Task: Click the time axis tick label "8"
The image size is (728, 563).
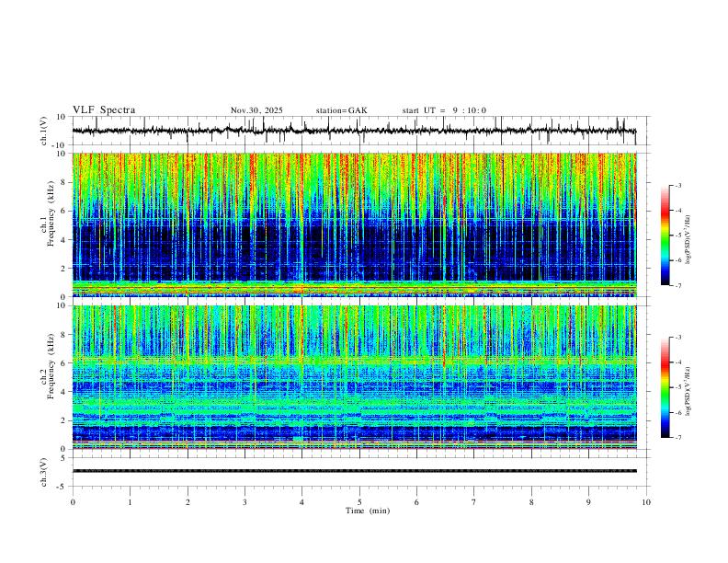Action: [x=531, y=502]
